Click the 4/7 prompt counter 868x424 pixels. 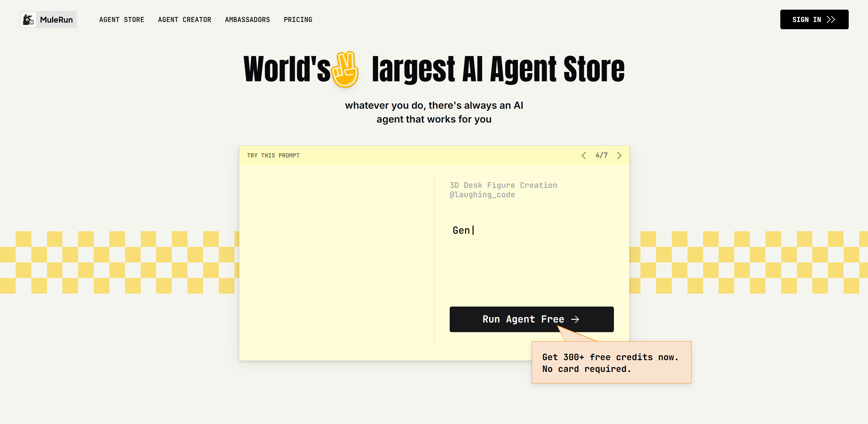(601, 155)
